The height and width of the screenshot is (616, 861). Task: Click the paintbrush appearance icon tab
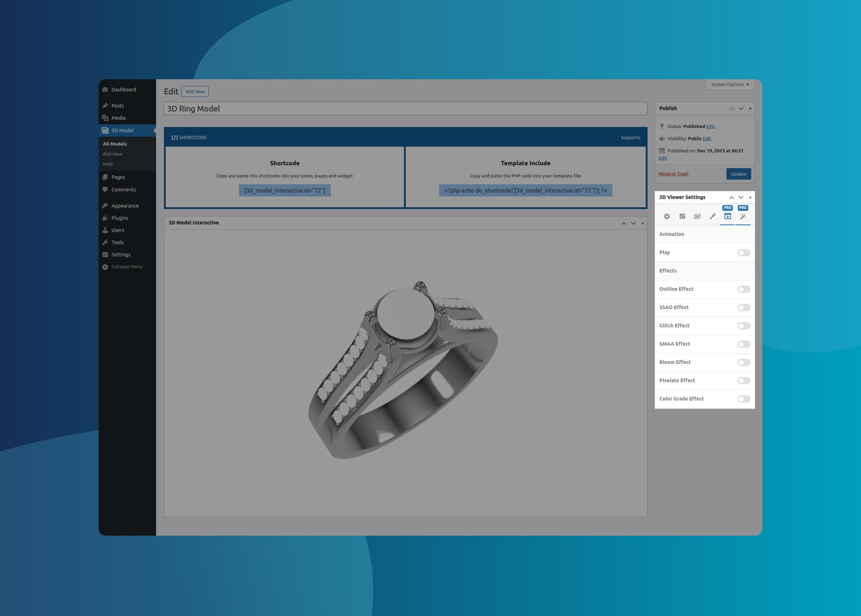[712, 216]
